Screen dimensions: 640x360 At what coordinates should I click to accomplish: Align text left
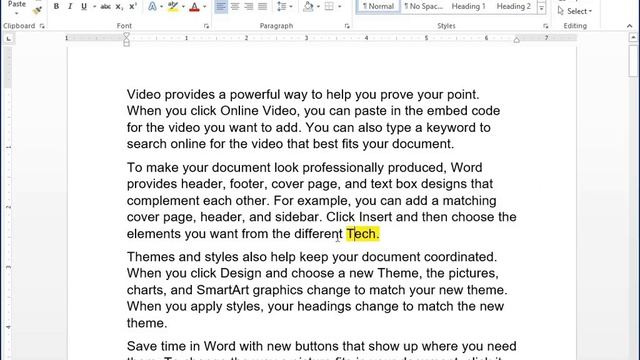click(x=221, y=6)
